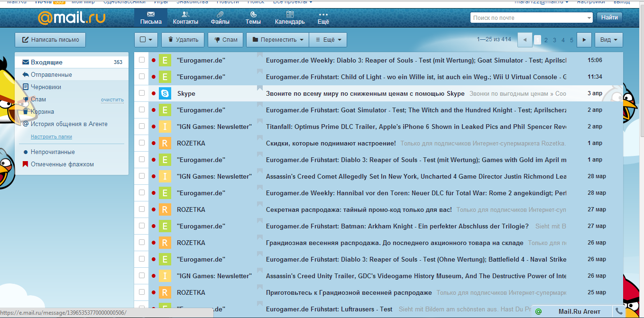
Task: Expand the search field dropdown arrow
Action: pyautogui.click(x=589, y=18)
